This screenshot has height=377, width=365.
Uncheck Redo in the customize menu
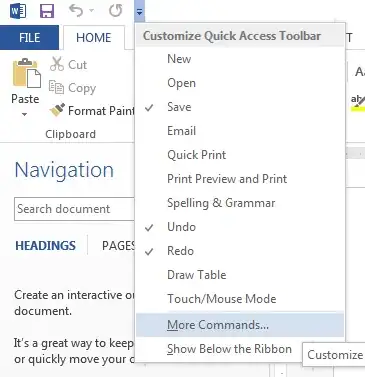click(x=240, y=251)
